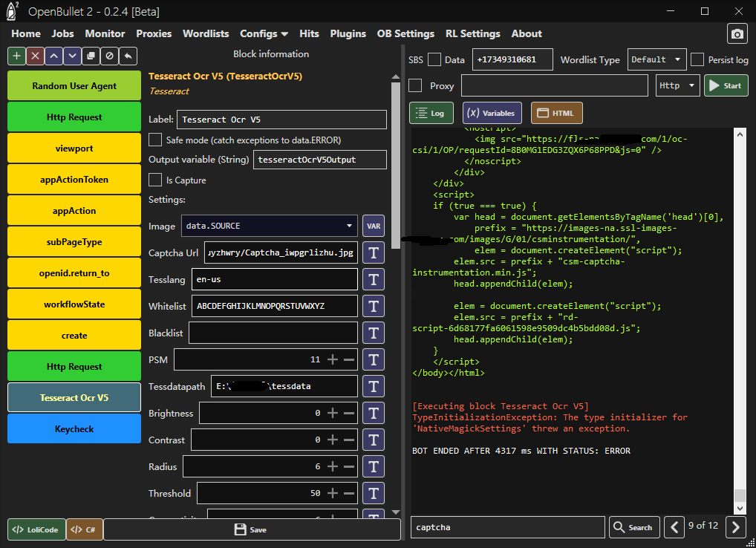Take screenshot with camera icon

coord(737,33)
